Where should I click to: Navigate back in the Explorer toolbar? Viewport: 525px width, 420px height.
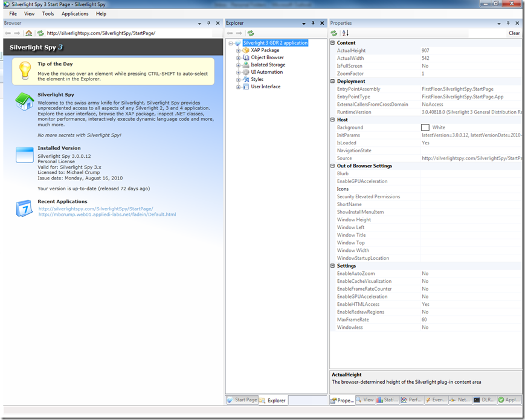pos(230,33)
